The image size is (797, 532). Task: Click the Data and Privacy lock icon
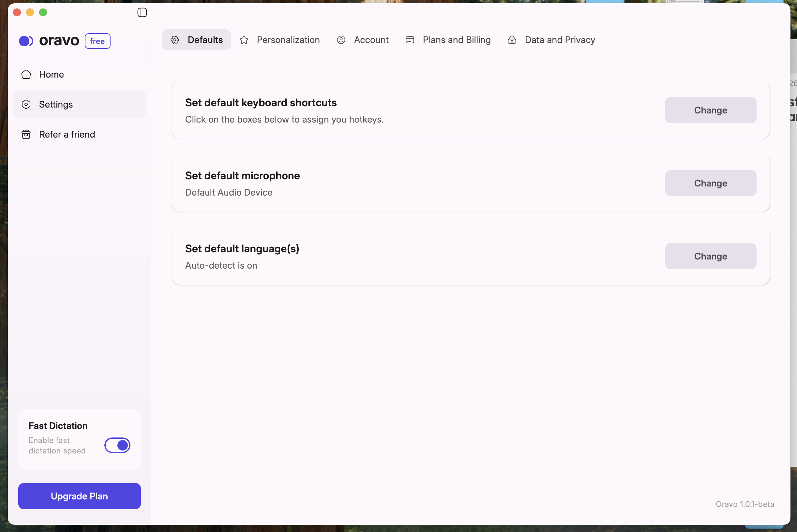pos(512,40)
